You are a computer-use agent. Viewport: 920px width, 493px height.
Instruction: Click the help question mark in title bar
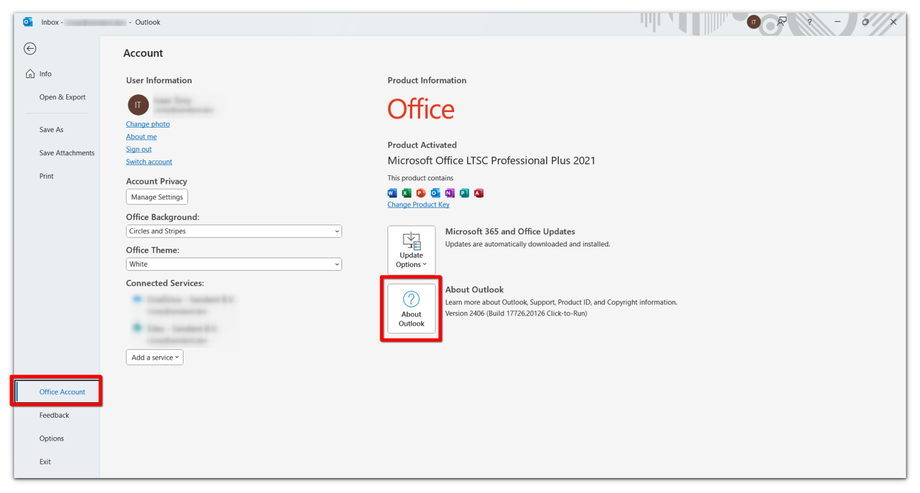810,22
